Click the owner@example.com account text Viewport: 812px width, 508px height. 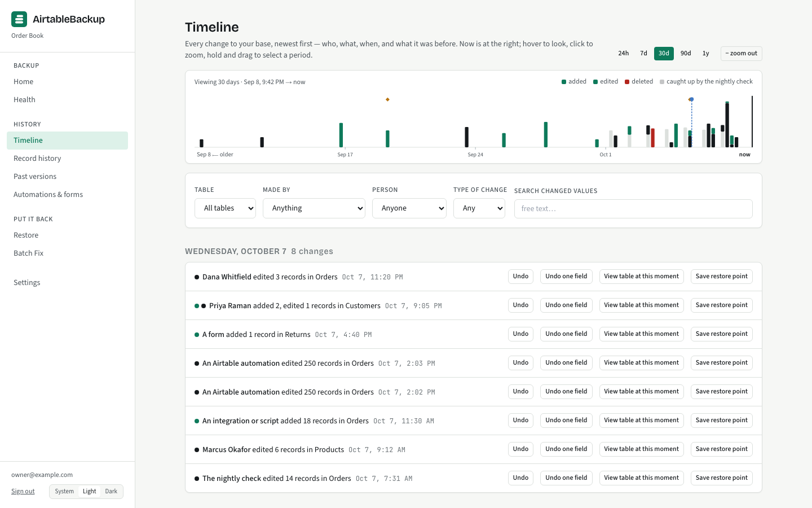(42, 475)
